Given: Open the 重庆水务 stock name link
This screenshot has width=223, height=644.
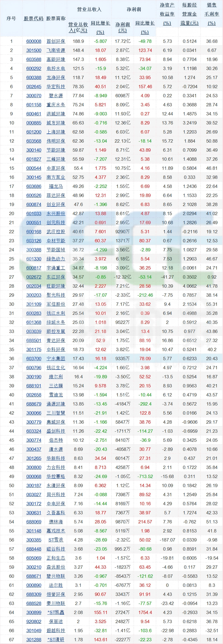Looking at the screenshot, I should (x=56, y=105).
